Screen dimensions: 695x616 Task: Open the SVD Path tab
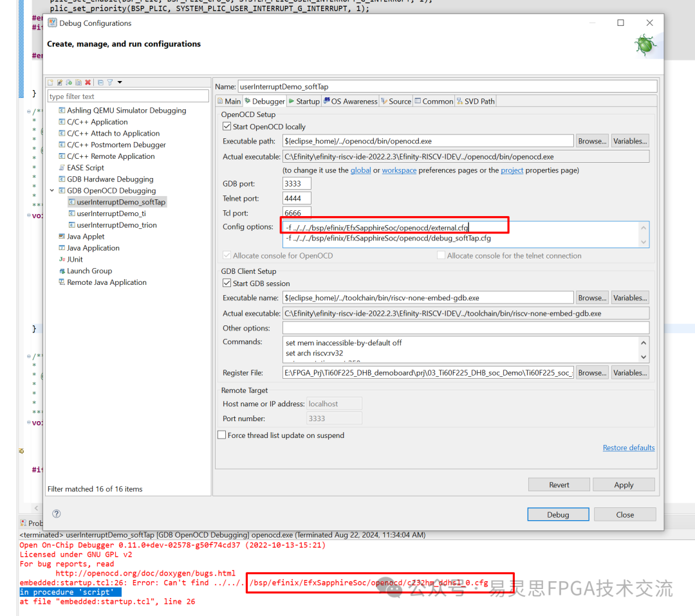476,102
